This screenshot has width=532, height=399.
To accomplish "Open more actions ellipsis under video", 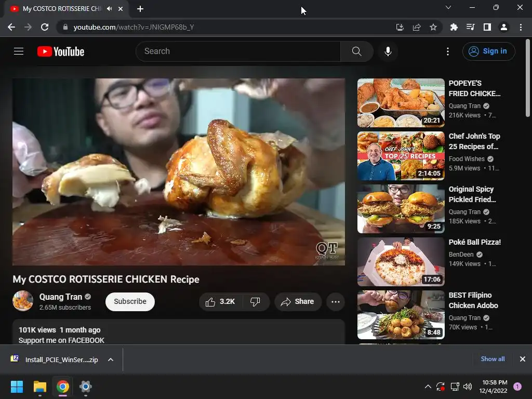I will [x=336, y=302].
